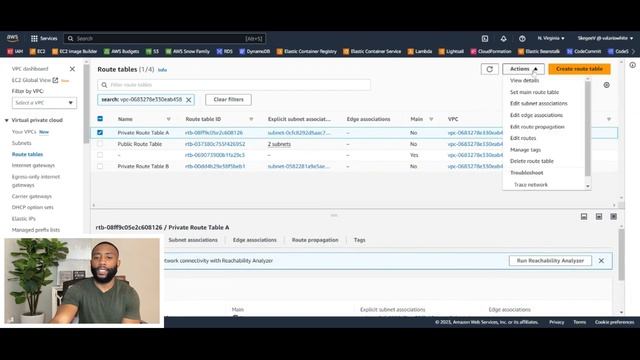Open the N. Virginia region selector

(x=551, y=38)
